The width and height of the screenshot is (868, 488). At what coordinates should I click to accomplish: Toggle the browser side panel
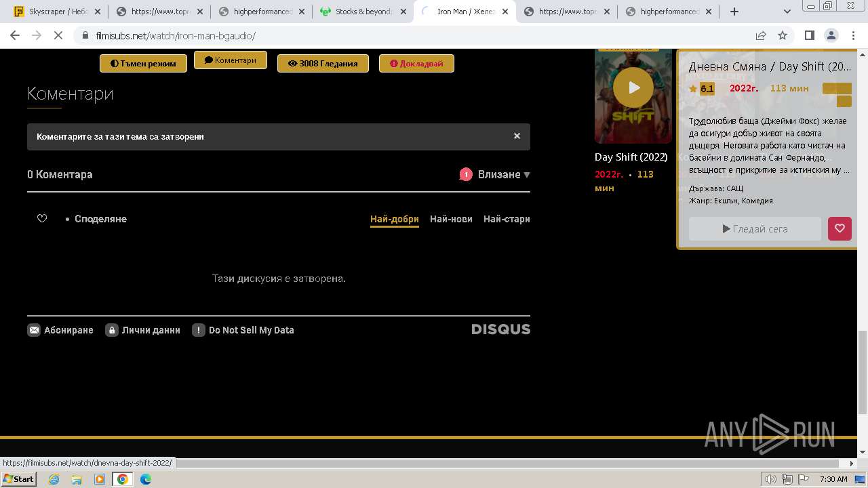click(810, 35)
